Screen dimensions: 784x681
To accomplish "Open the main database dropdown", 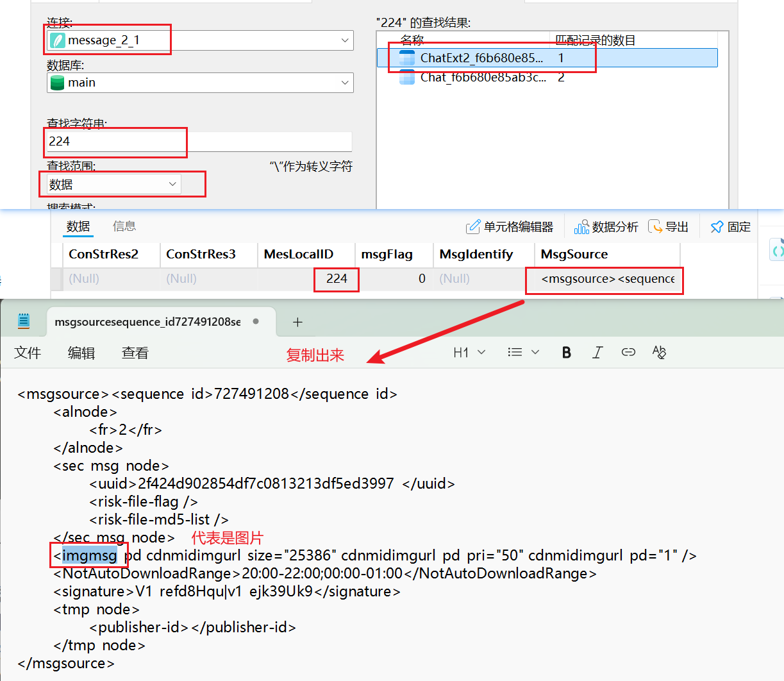I will click(x=345, y=83).
